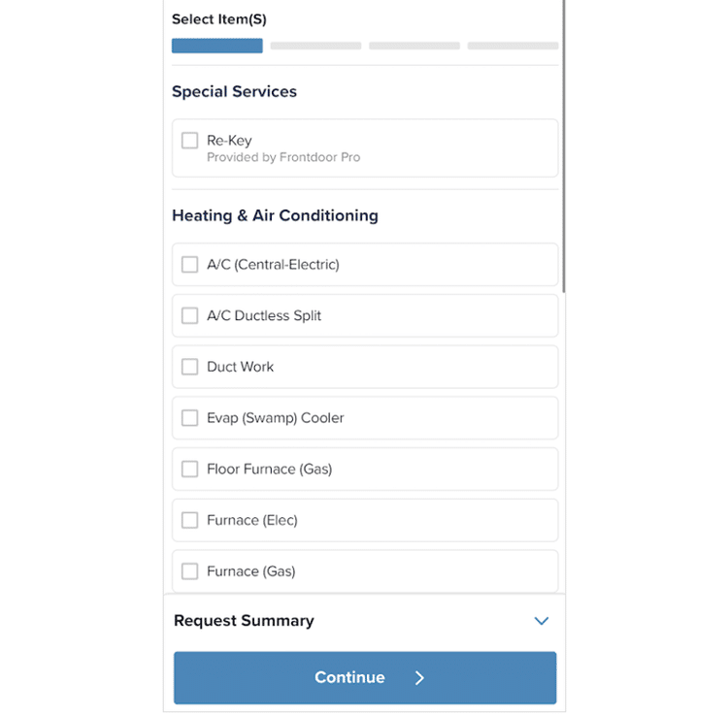Expand the Request Summary chevron
Image resolution: width=728 pixels, height=715 pixels.
542,621
